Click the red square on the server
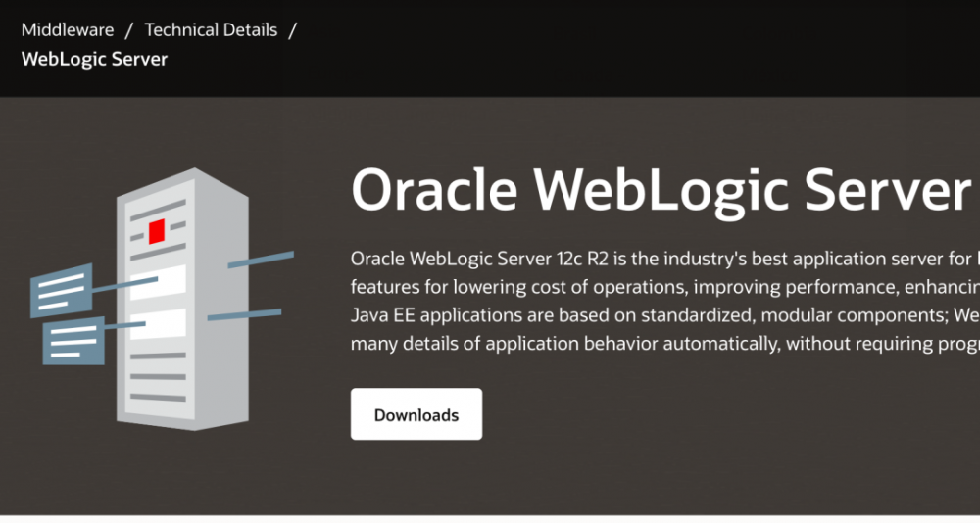 pos(156,231)
